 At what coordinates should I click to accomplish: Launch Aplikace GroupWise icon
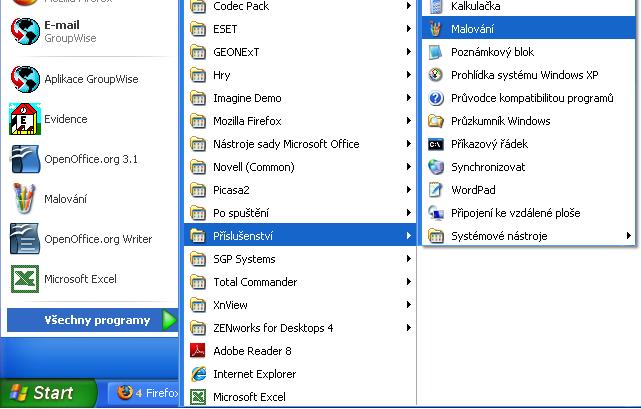pyautogui.click(x=24, y=79)
